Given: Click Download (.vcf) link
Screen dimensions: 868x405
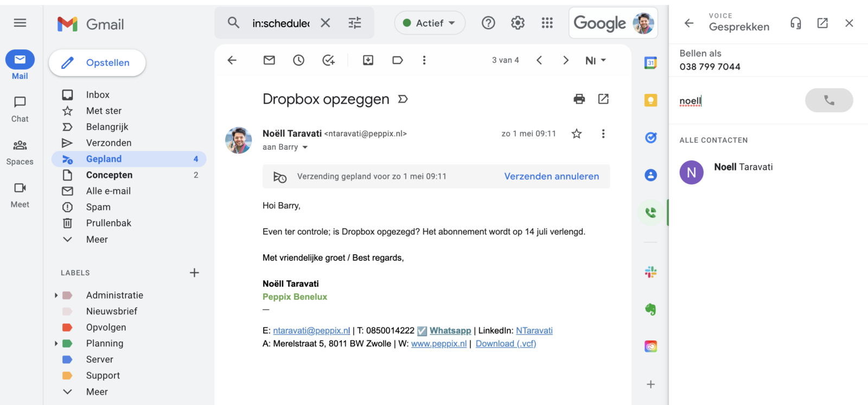Looking at the screenshot, I should point(506,344).
